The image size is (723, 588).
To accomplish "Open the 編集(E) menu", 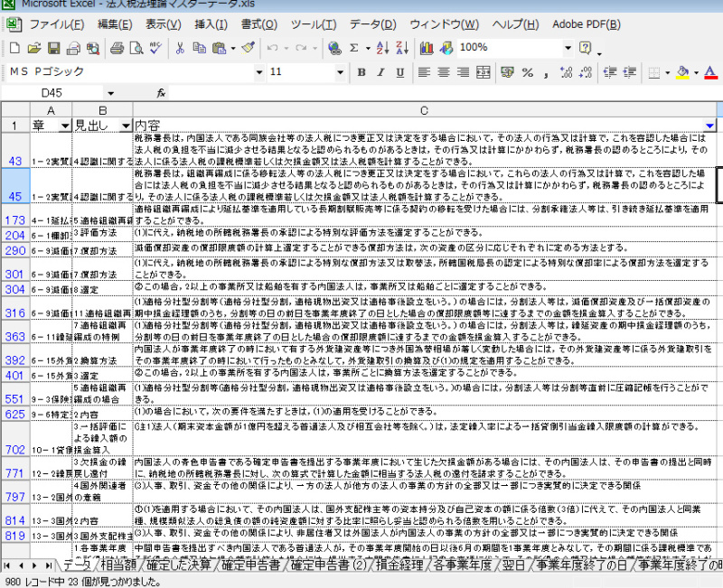I will click(x=116, y=24).
